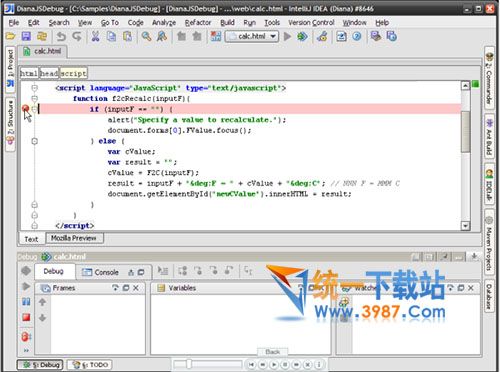Click the editor vertical scrollbar thumb
The image size is (500, 372).
[x=465, y=131]
